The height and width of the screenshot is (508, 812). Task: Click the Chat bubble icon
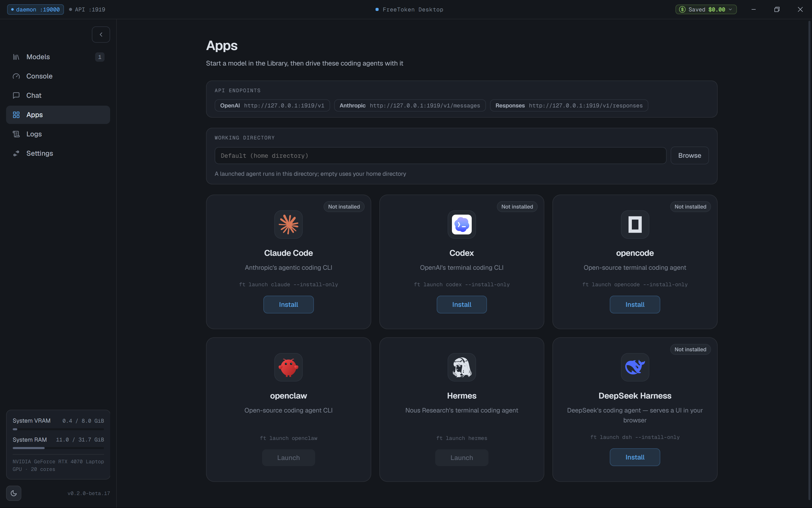[16, 96]
